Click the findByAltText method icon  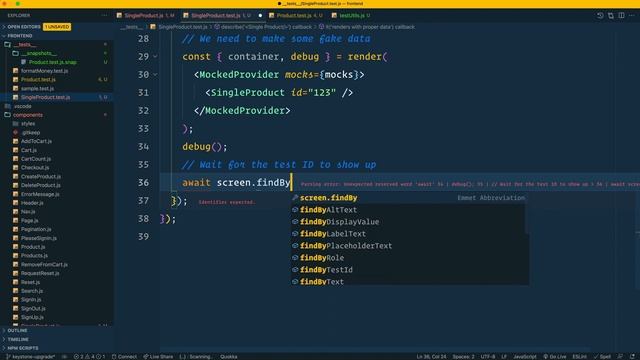(x=295, y=210)
